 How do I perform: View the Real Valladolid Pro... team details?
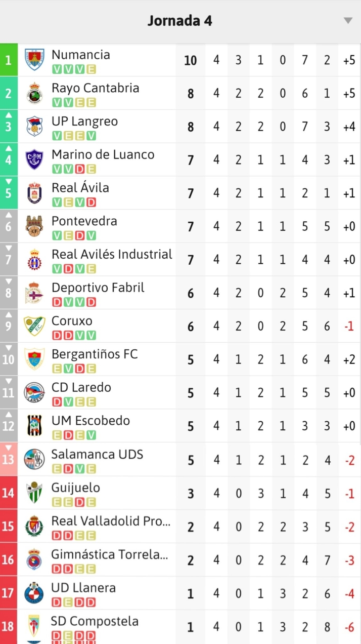(110, 521)
